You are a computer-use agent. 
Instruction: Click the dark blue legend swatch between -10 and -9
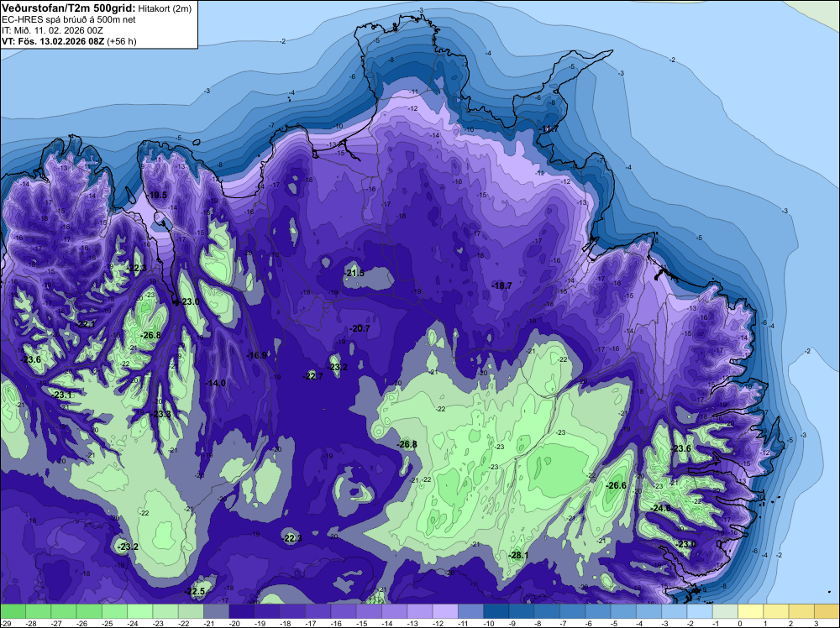496,611
